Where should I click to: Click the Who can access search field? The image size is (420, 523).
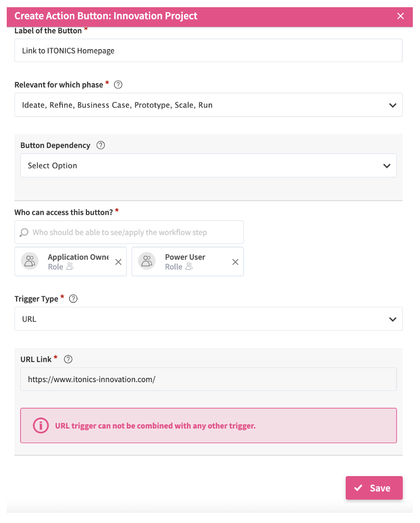click(135, 233)
